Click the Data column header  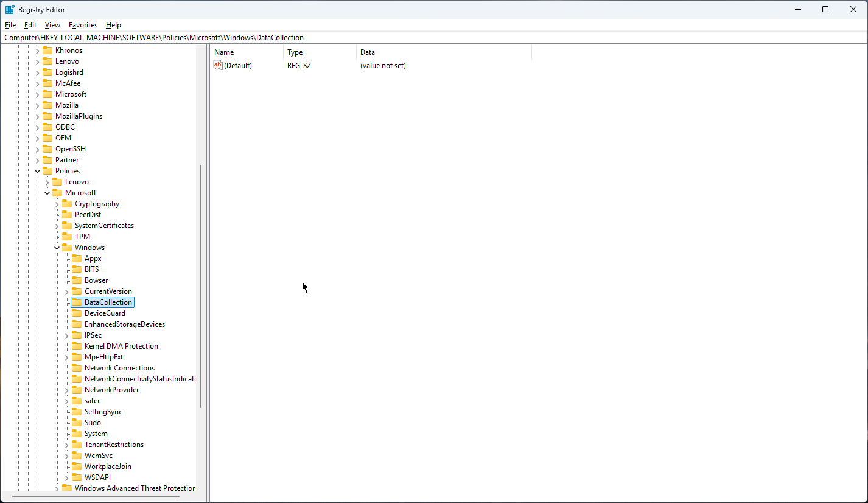444,52
